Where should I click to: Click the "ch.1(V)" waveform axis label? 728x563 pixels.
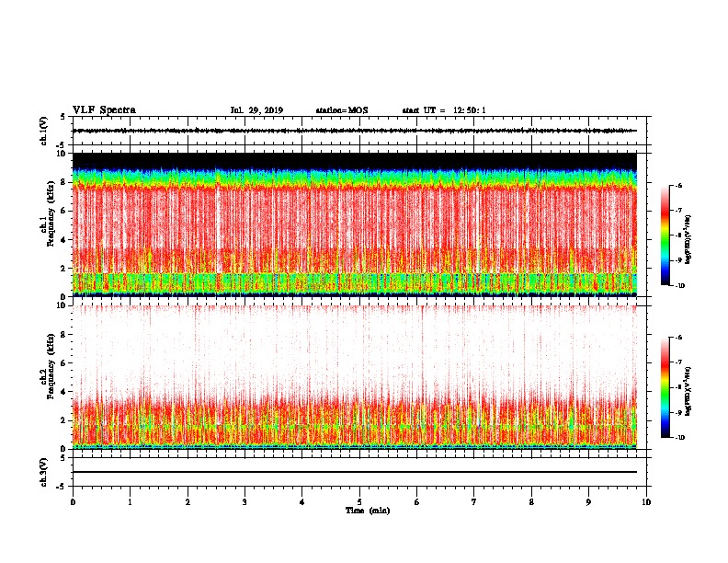point(43,131)
